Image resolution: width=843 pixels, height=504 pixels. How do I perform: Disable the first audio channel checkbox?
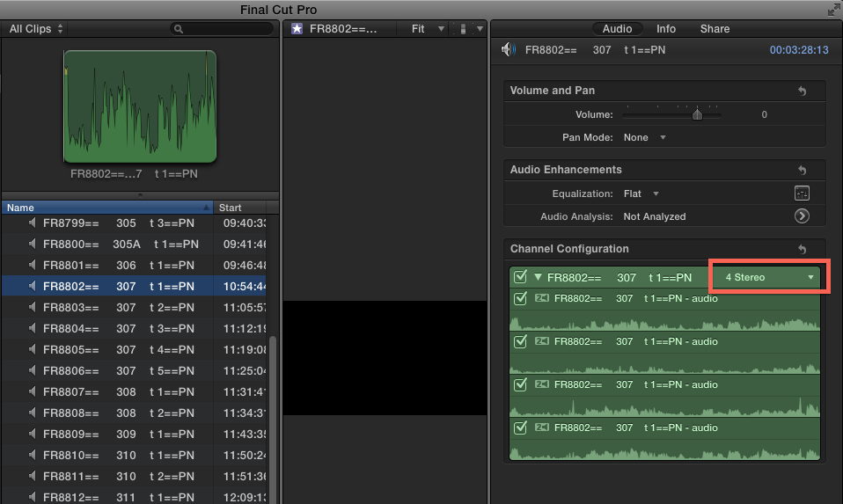[x=520, y=298]
